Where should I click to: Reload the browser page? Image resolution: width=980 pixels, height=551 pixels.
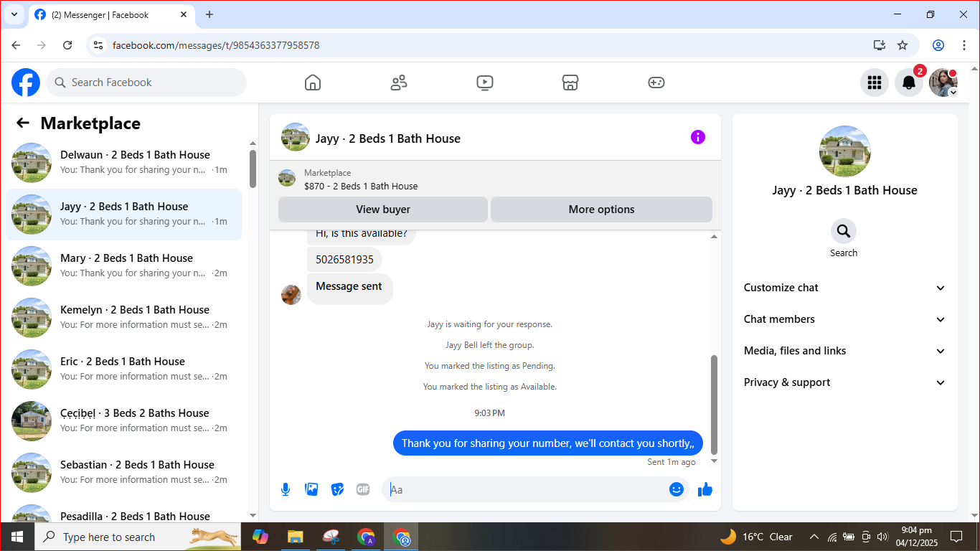pyautogui.click(x=67, y=45)
